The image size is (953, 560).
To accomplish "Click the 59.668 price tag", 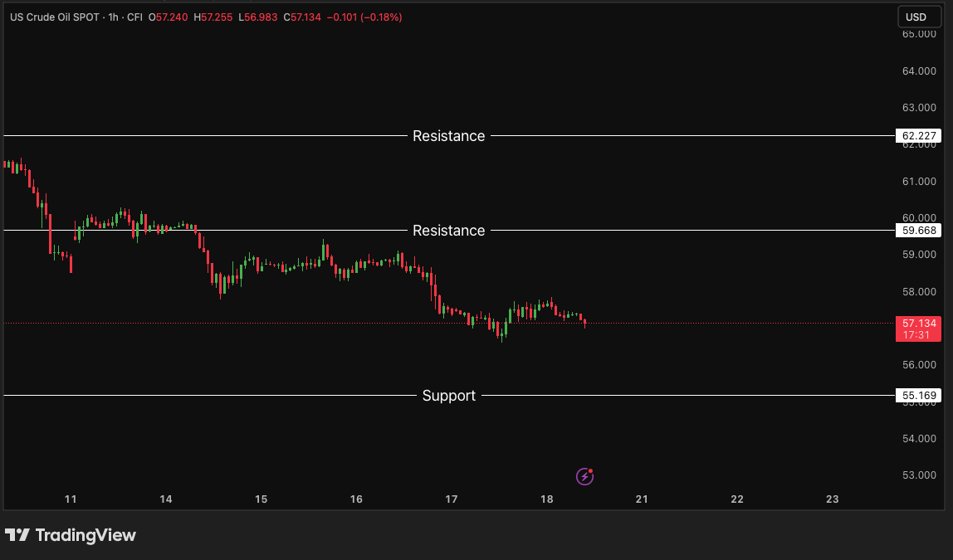I will (917, 231).
